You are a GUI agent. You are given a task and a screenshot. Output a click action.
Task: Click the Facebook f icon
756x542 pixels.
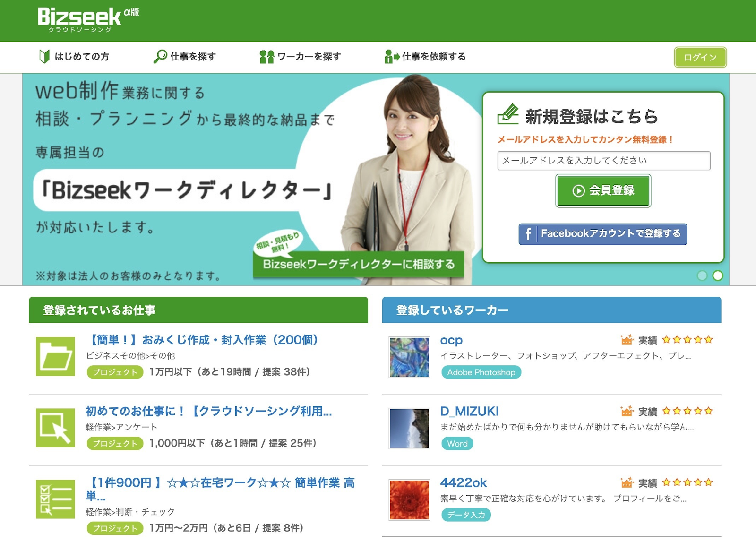pyautogui.click(x=528, y=234)
